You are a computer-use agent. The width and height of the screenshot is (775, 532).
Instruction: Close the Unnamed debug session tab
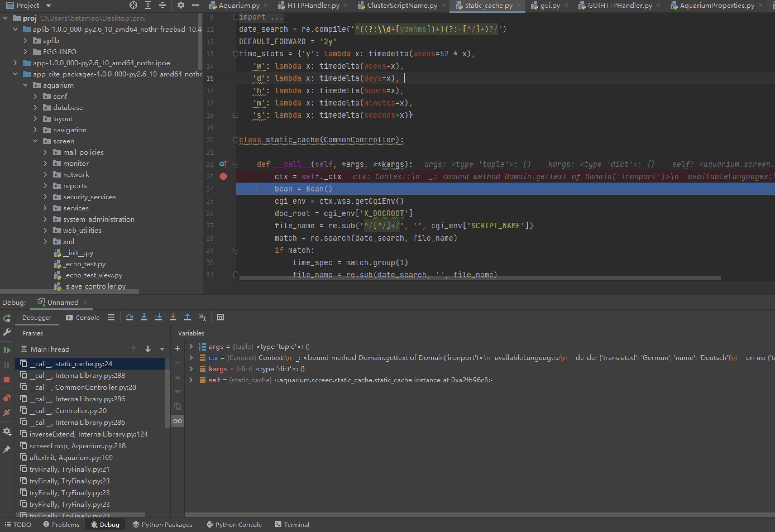tap(85, 302)
